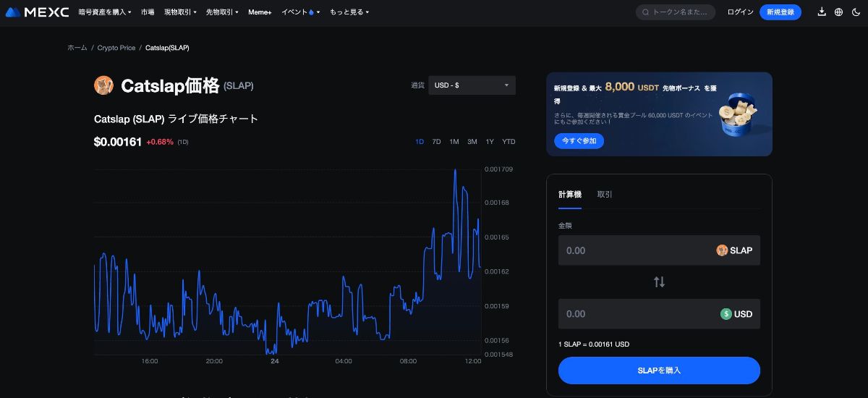The image size is (868, 398).
Task: Expand the もっと見る menu
Action: (349, 12)
